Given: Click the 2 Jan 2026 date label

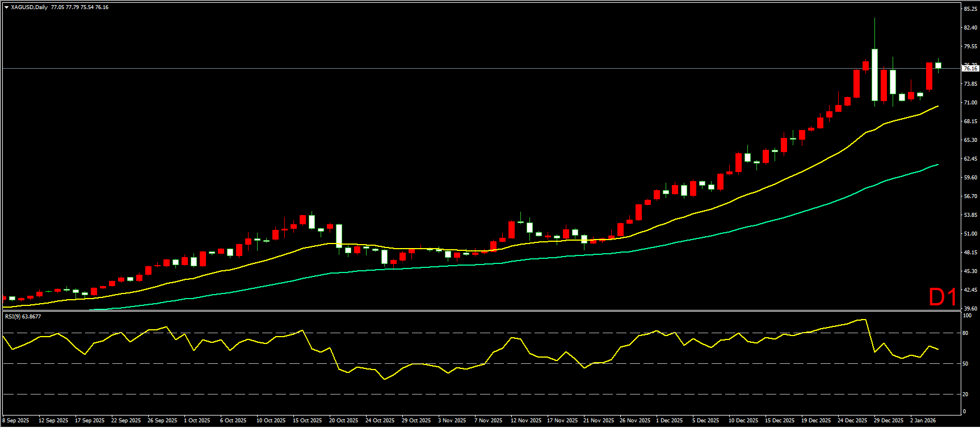Looking at the screenshot, I should point(923,421).
